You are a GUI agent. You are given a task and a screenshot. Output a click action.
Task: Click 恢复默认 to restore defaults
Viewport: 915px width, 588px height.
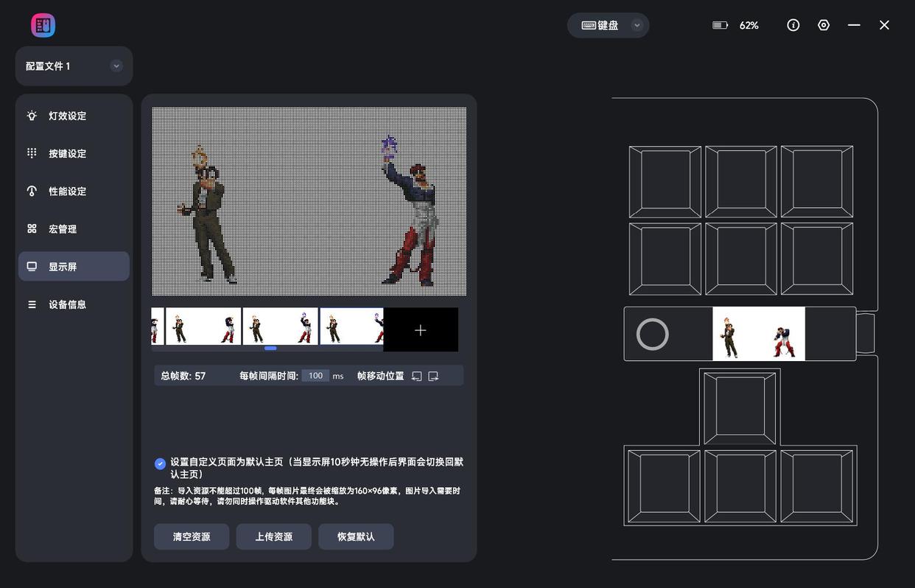(x=356, y=536)
